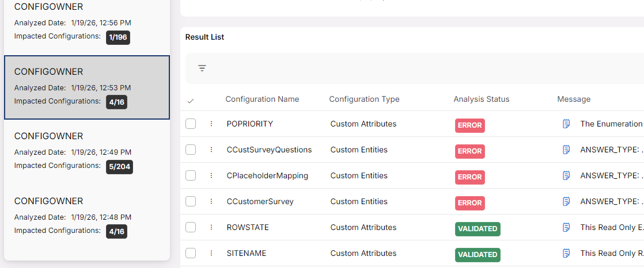The width and height of the screenshot is (644, 268).
Task: Click the 5/204 impacted configurations badge
Action: [x=119, y=167]
